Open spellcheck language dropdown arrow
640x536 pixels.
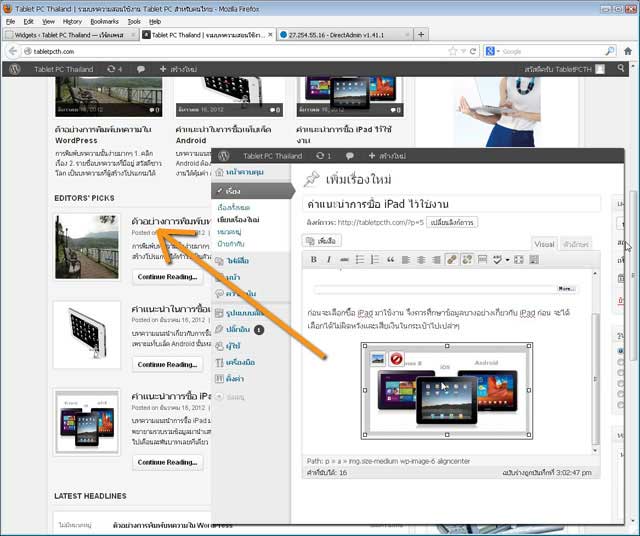pyautogui.click(x=507, y=260)
